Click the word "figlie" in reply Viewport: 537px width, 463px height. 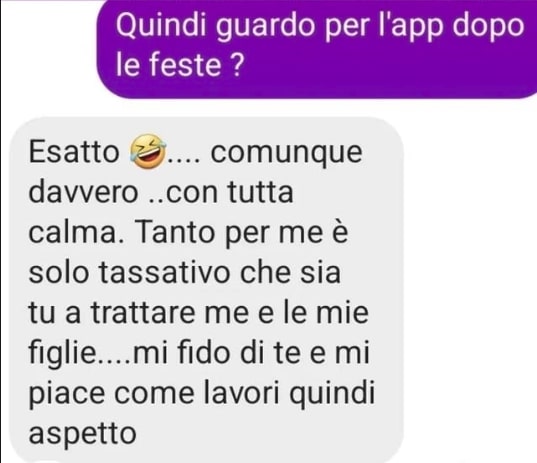pyautogui.click(x=63, y=354)
